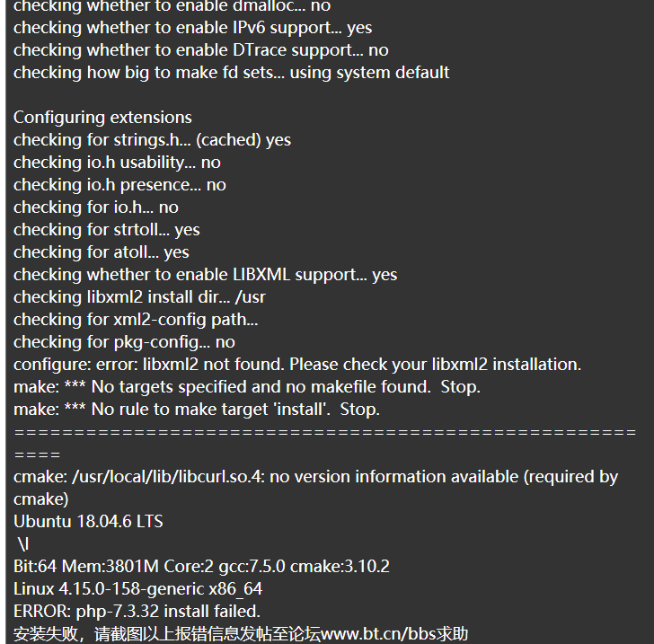Click the cmake libcurl.so.4 warning line
The height and width of the screenshot is (644, 654).
315,488
